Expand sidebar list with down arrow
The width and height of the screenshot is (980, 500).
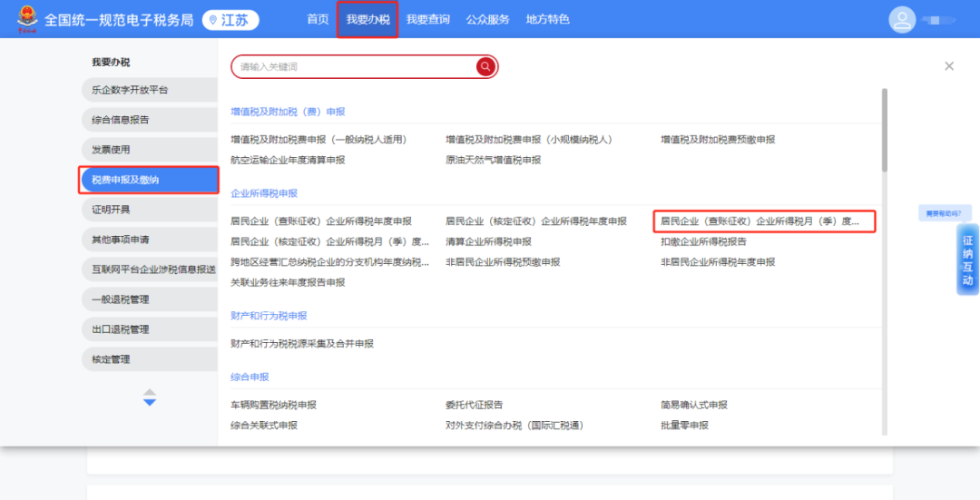click(x=150, y=402)
